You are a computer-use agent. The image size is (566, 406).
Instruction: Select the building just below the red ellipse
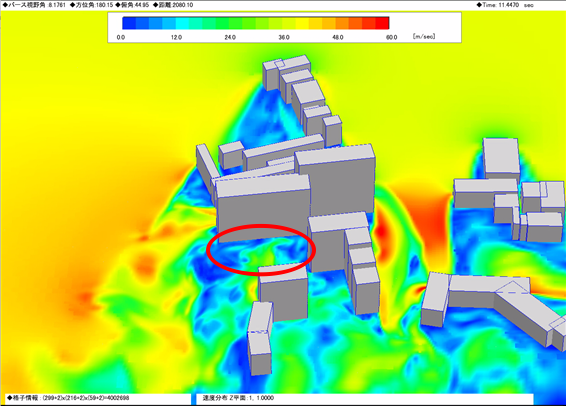click(x=283, y=293)
